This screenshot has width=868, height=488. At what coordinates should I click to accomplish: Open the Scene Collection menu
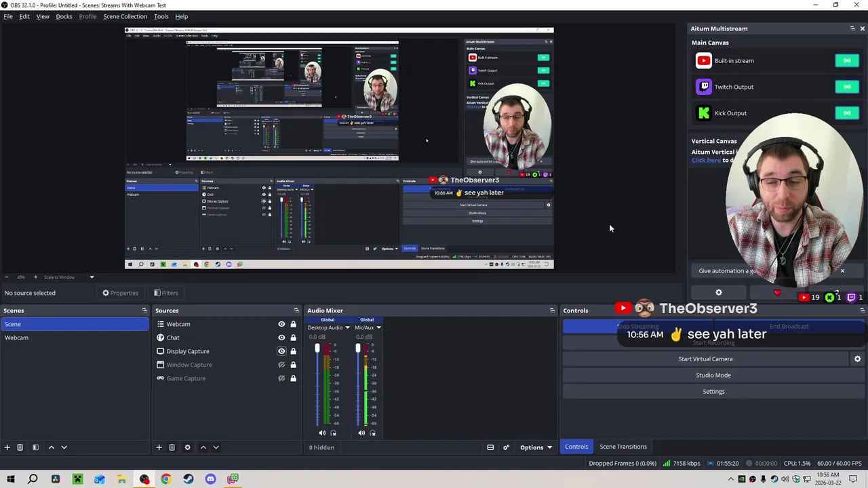pos(125,16)
